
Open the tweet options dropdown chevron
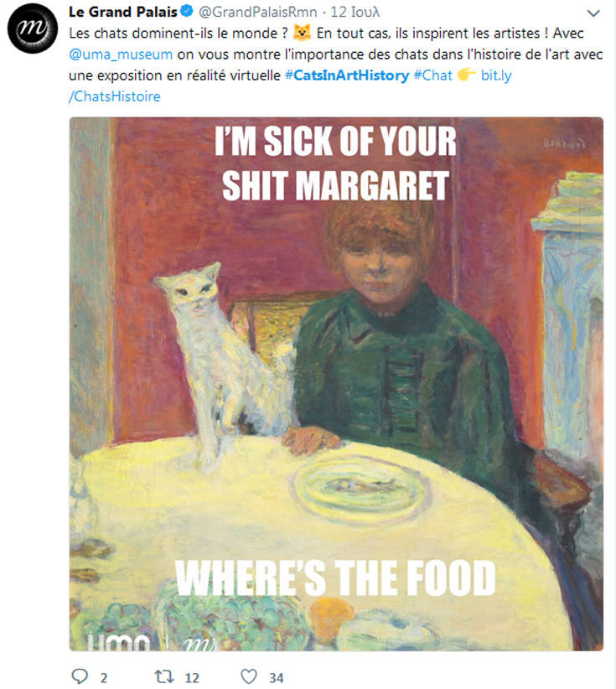[x=593, y=14]
